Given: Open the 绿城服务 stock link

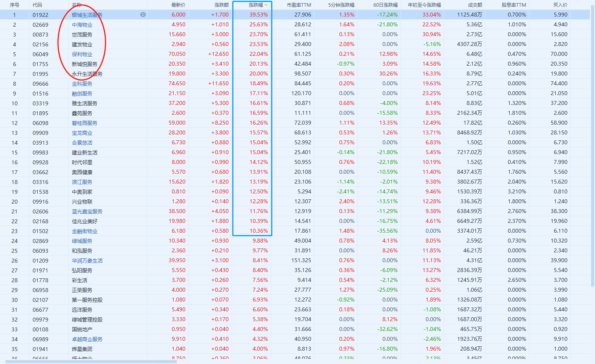Looking at the screenshot, I should [x=82, y=241].
